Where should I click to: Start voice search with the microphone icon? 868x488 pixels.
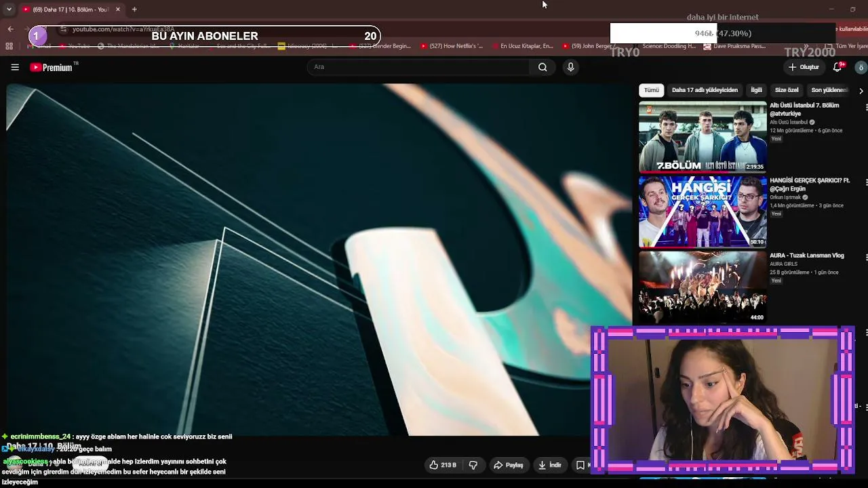(x=570, y=67)
